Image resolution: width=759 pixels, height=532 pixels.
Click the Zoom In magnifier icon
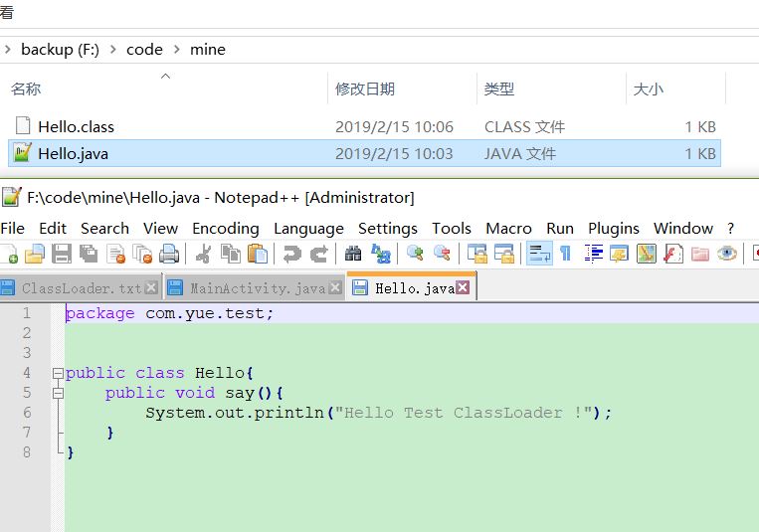coord(415,255)
